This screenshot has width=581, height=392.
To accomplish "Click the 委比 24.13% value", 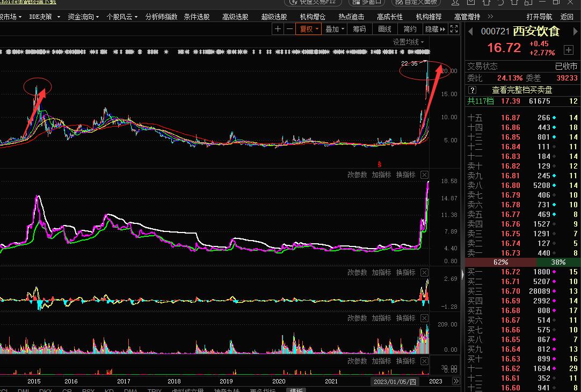I will pyautogui.click(x=510, y=78).
